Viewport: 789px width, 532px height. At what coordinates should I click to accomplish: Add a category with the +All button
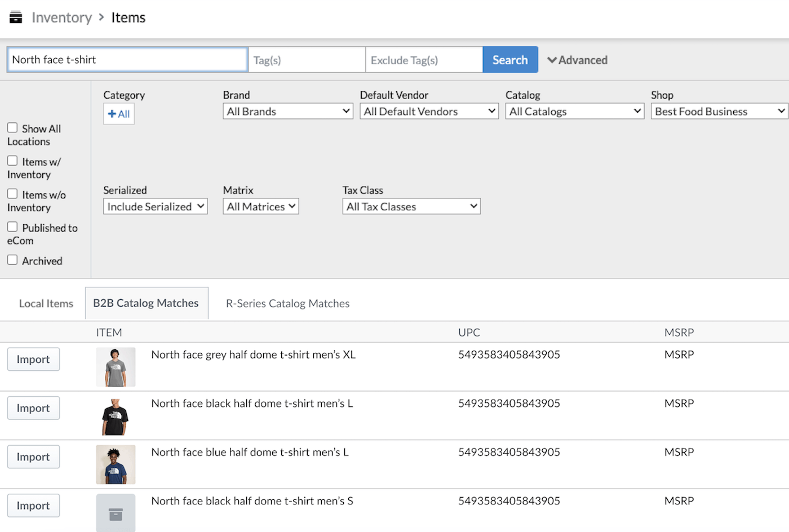[119, 114]
